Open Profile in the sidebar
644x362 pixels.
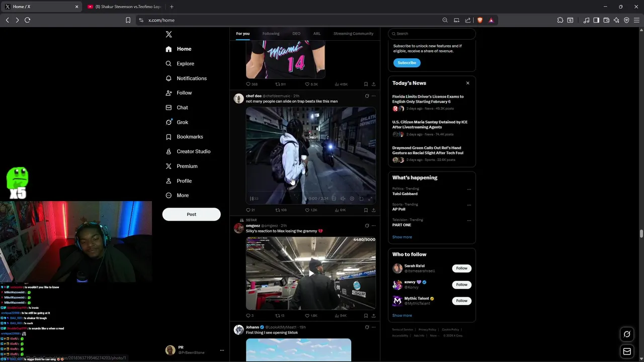179,181
